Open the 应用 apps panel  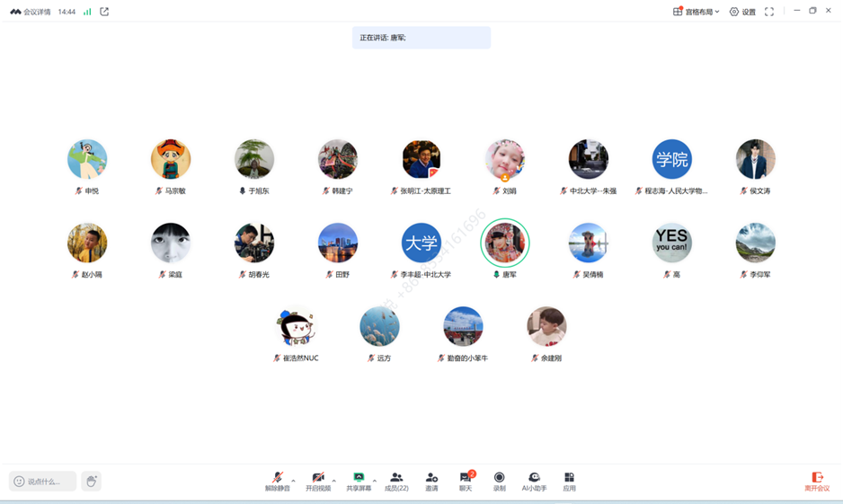(569, 481)
